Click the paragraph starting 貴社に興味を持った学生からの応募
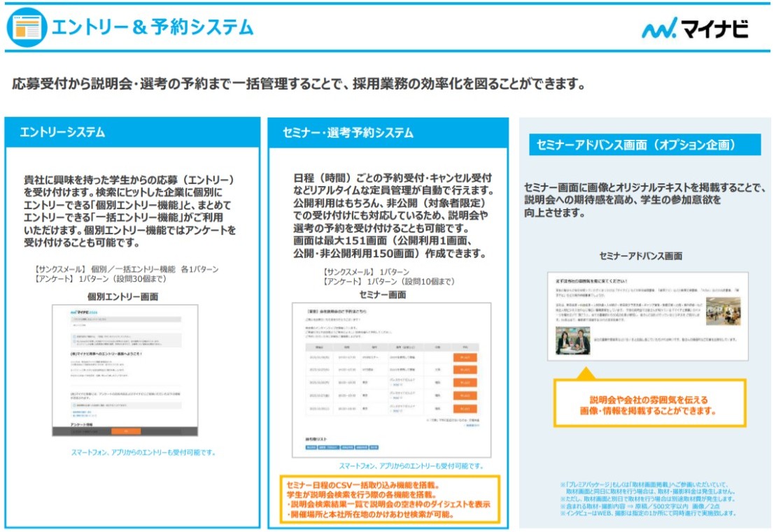 [x=129, y=211]
